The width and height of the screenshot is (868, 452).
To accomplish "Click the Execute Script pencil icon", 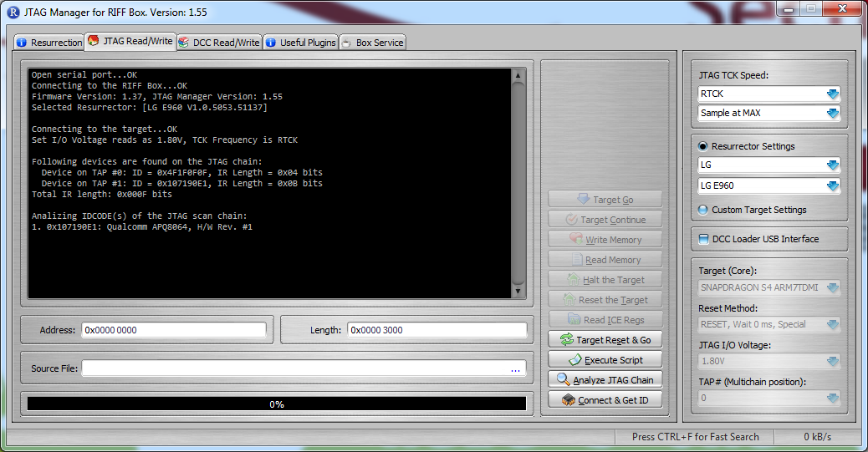I will [575, 360].
